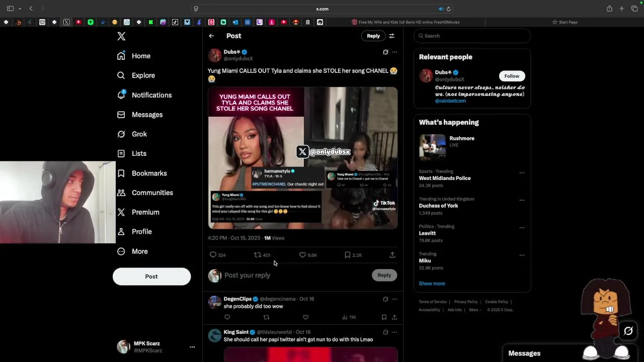Open Dubs' profile avatar on the post
644x362 pixels.
215,55
